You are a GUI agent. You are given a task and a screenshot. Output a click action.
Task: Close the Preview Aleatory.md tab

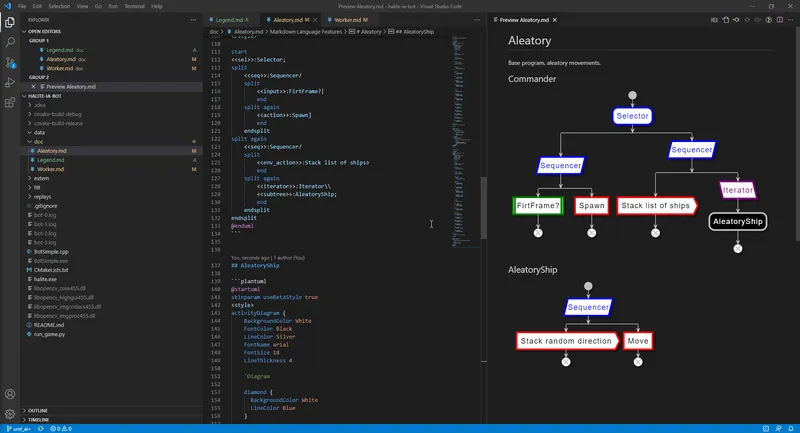coord(555,20)
